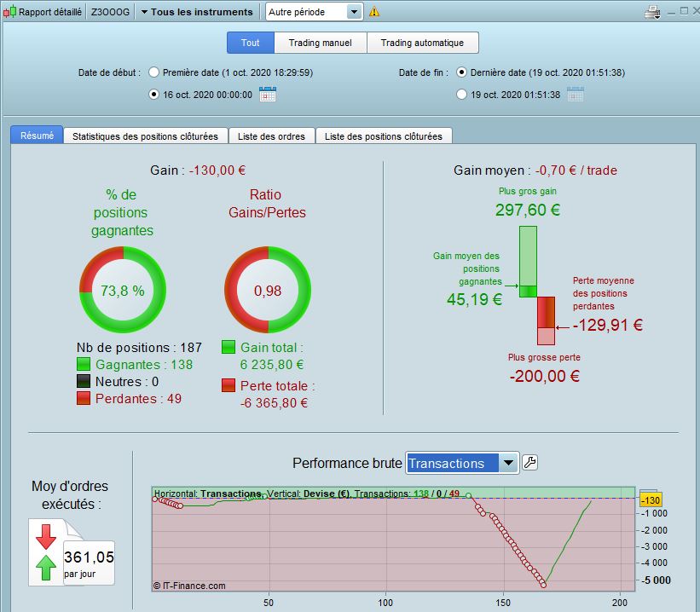
Task: Click the Gain moyen -0,70 € / trade text
Action: click(535, 170)
